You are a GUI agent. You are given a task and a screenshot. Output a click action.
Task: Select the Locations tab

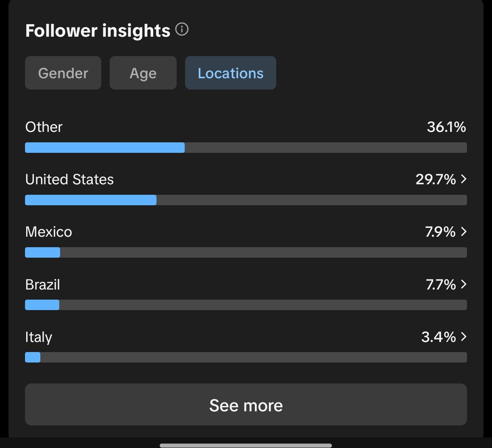(x=230, y=73)
